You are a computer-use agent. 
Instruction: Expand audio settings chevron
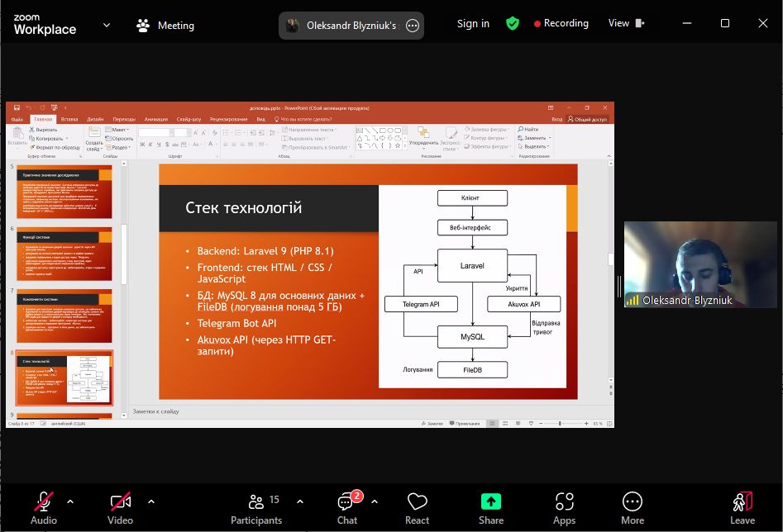[70, 501]
